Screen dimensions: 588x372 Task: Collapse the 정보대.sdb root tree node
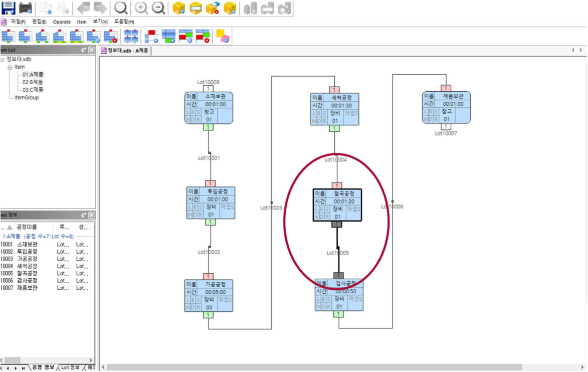(3, 60)
